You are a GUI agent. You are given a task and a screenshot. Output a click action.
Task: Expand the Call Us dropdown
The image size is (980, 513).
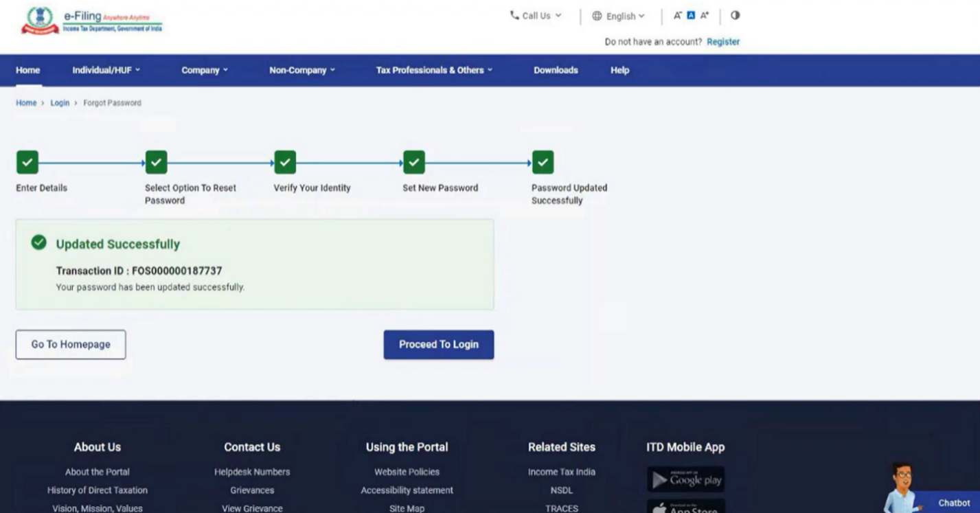point(536,16)
